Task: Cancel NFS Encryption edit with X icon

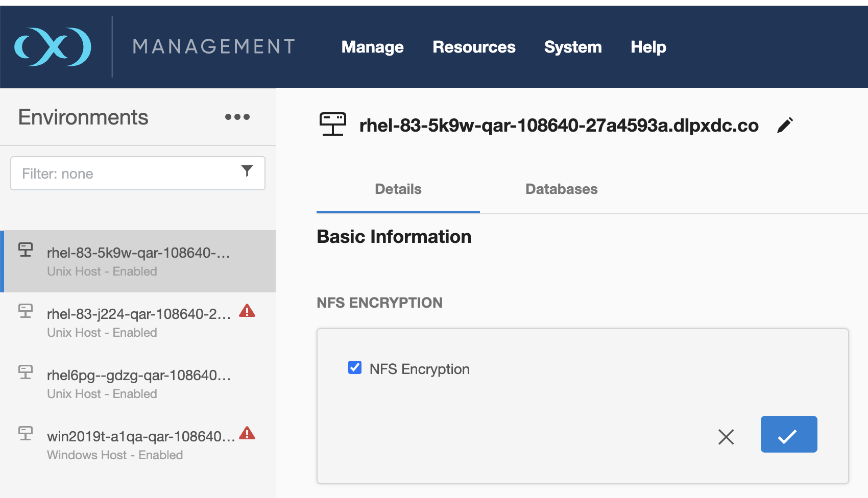Action: (726, 436)
